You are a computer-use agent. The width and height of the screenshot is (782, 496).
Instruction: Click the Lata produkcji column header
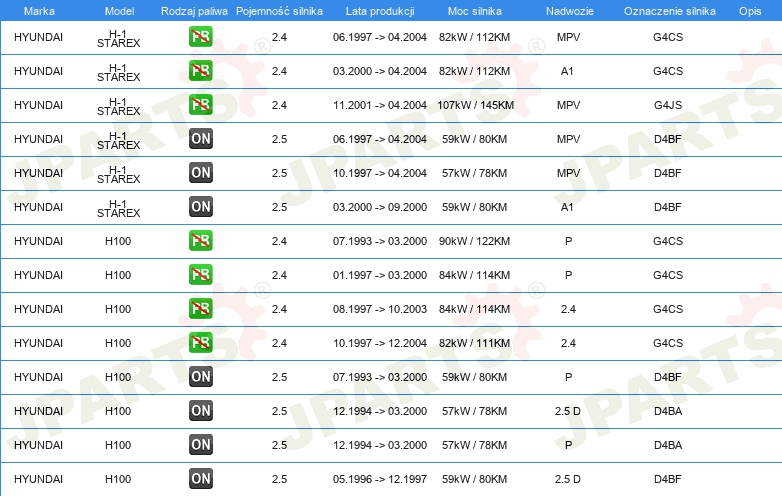tap(380, 11)
